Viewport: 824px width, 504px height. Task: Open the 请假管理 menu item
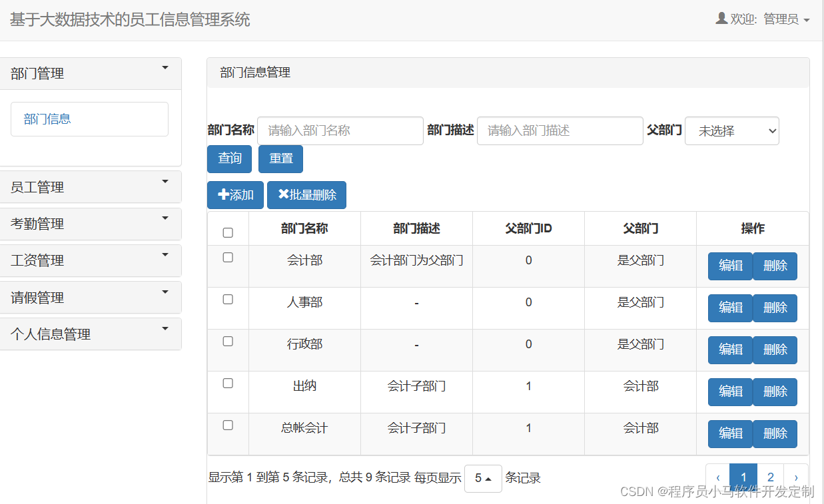click(91, 297)
